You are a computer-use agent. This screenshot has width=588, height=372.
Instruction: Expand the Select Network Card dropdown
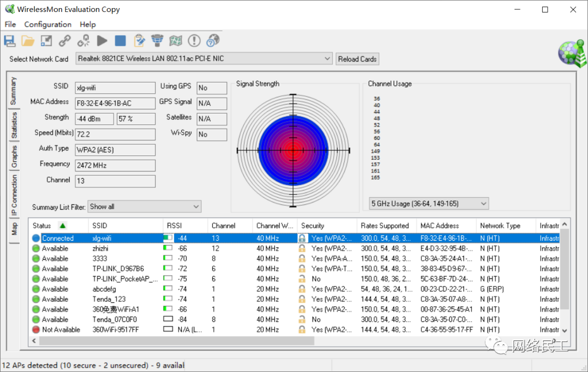point(327,58)
